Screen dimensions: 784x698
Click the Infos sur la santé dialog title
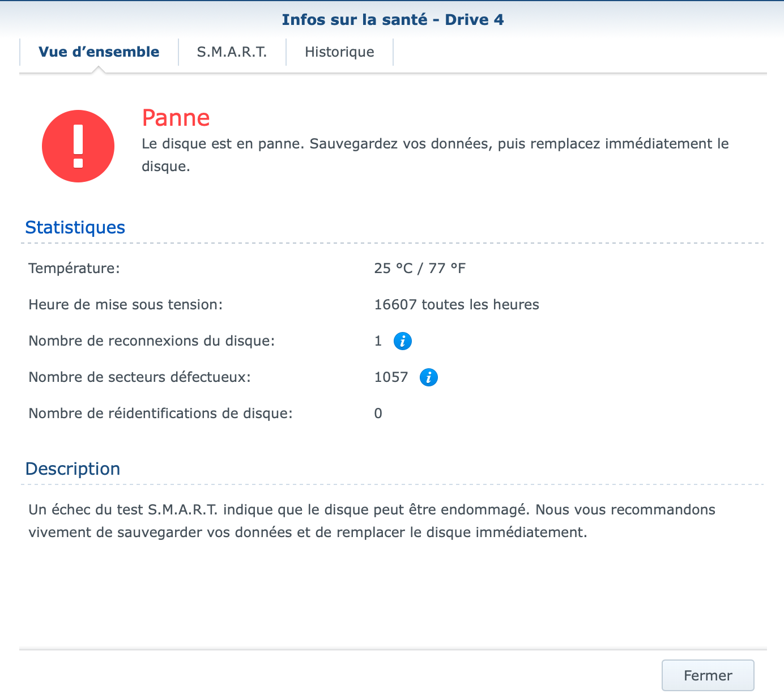point(393,20)
